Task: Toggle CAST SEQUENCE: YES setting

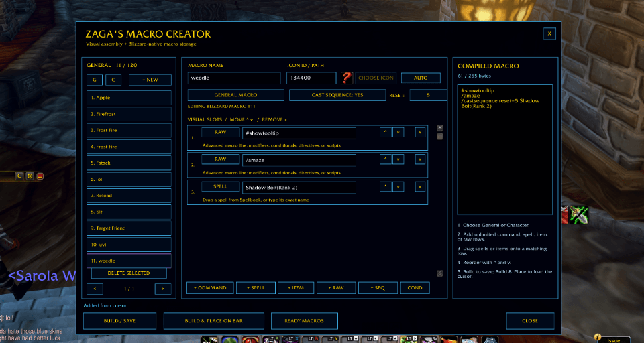Action: pyautogui.click(x=337, y=95)
